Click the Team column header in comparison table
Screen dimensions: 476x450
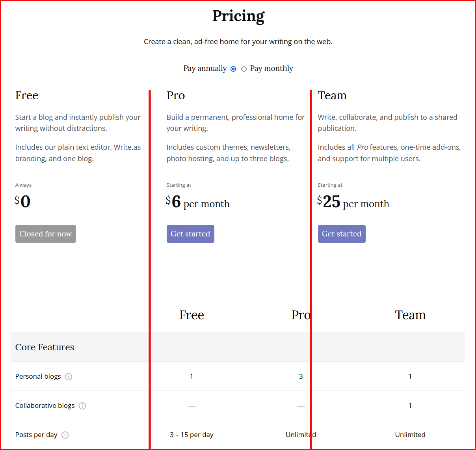point(410,315)
